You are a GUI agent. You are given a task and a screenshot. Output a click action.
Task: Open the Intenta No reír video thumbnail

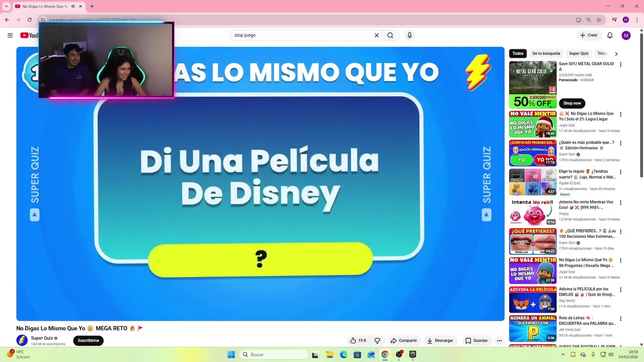click(x=533, y=211)
